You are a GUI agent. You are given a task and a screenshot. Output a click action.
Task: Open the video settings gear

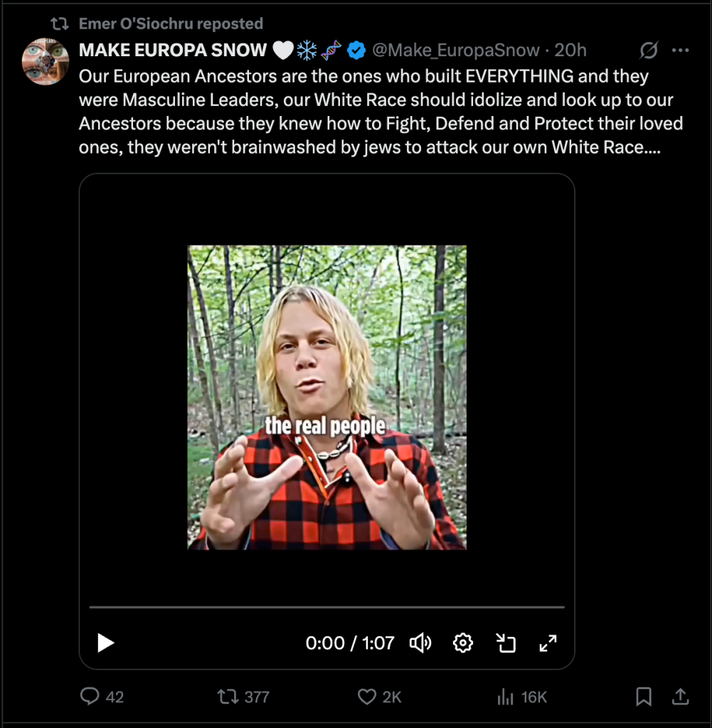pos(463,643)
